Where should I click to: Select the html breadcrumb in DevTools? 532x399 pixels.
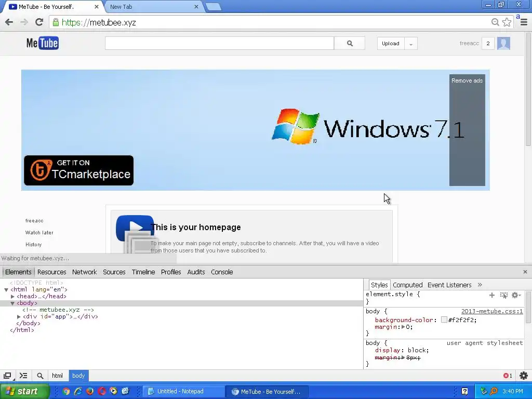tap(57, 376)
